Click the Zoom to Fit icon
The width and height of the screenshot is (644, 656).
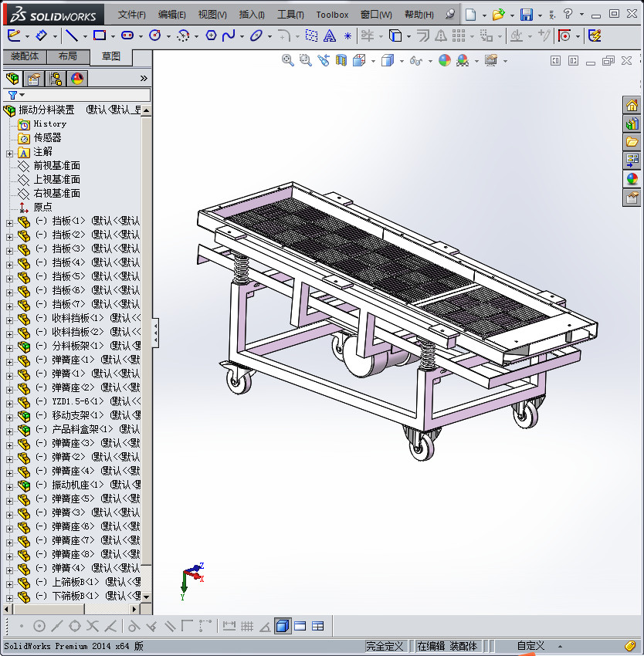[x=288, y=61]
